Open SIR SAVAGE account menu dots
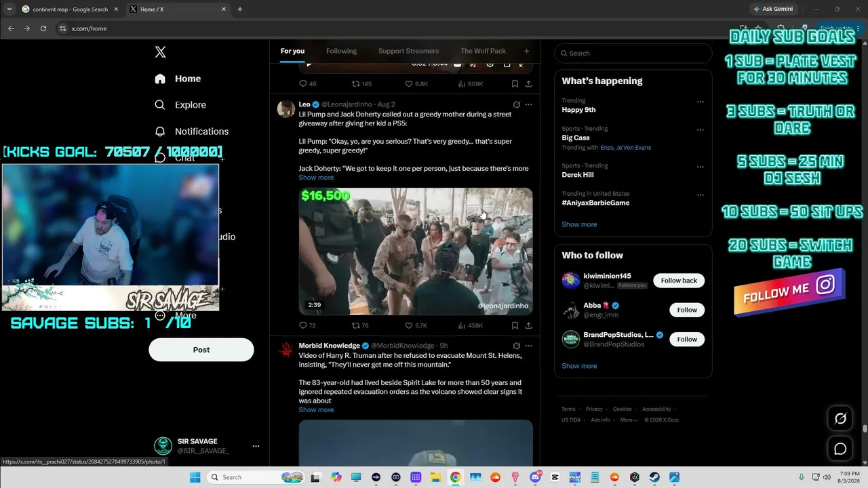This screenshot has width=868, height=488. [x=256, y=446]
